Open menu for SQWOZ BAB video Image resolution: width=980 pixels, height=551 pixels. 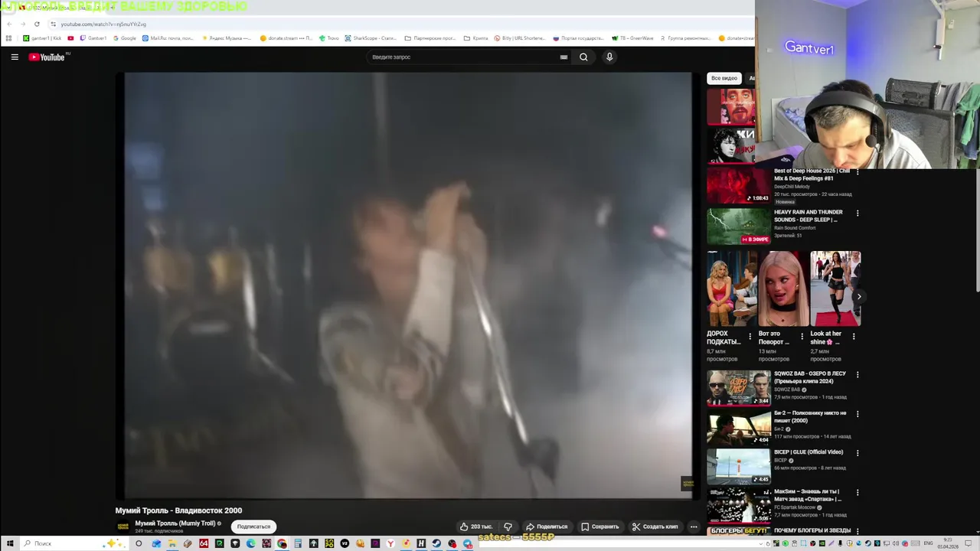tap(857, 375)
